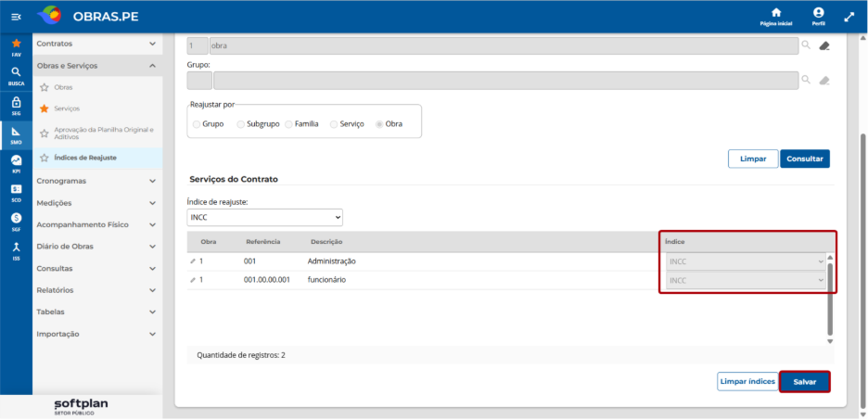Click the eraser icon beside obra field

pyautogui.click(x=824, y=46)
